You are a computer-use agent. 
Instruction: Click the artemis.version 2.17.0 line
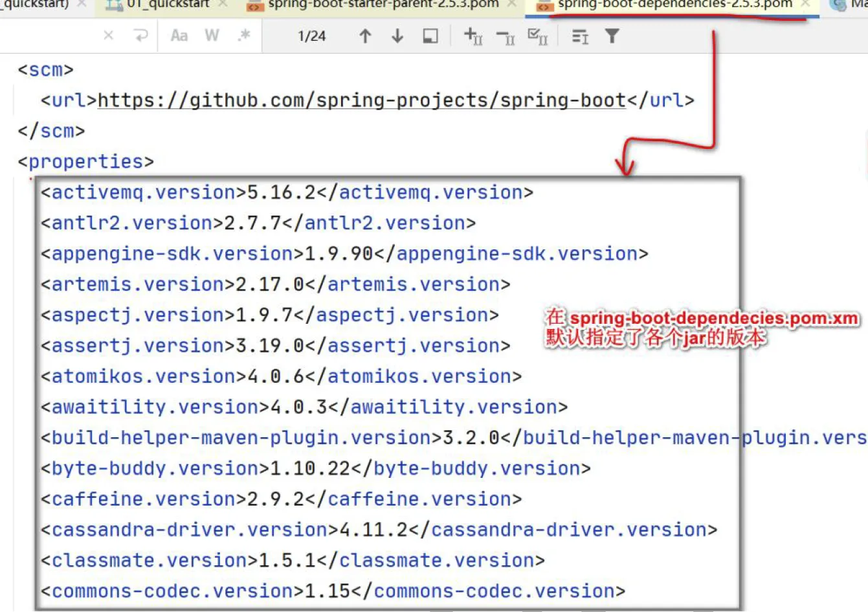coord(275,284)
